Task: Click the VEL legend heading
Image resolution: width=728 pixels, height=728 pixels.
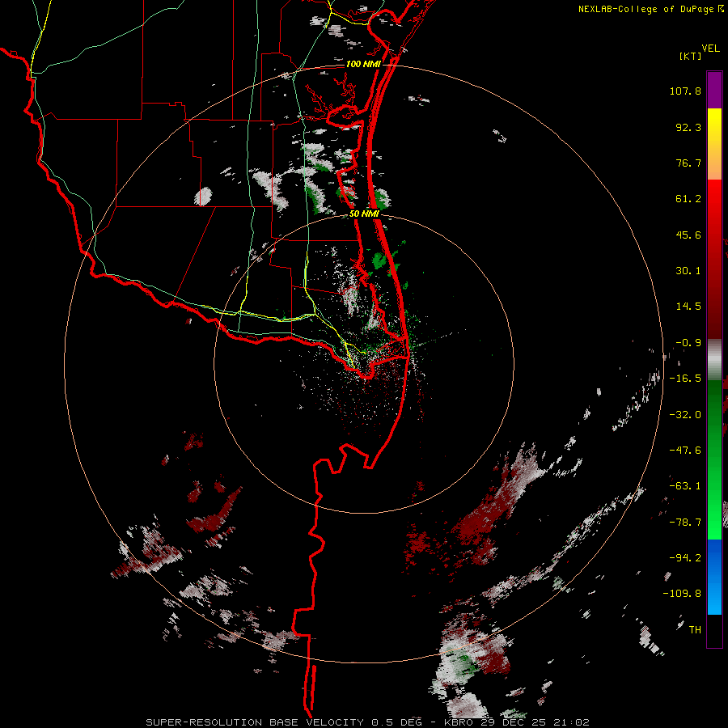Action: [x=710, y=49]
